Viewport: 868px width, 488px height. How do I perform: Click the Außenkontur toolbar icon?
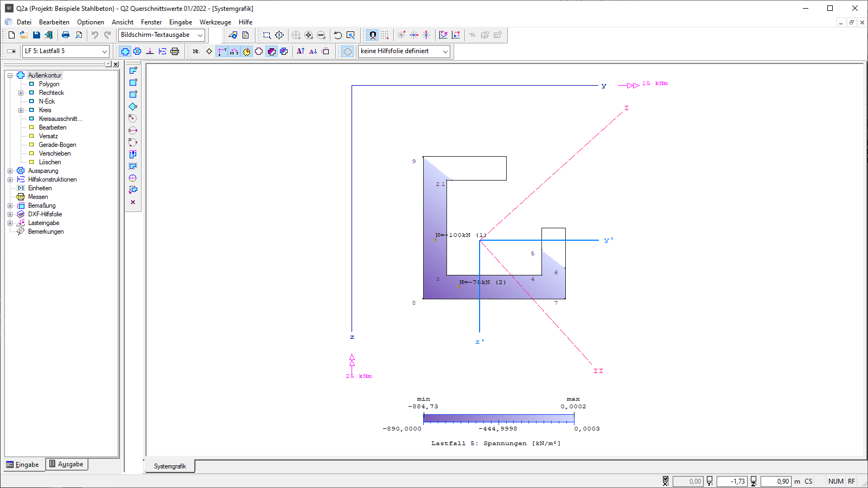click(125, 51)
